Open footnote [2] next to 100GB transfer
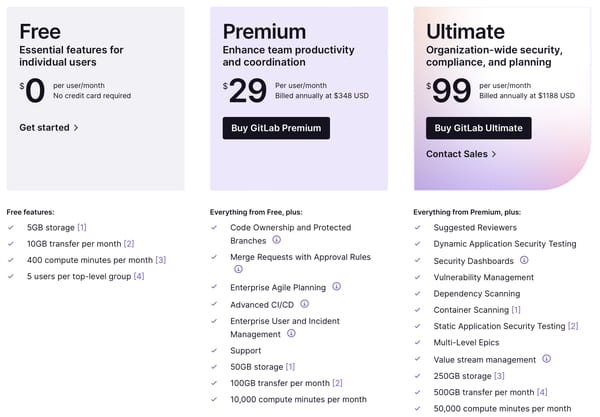The image size is (600, 417). click(338, 383)
